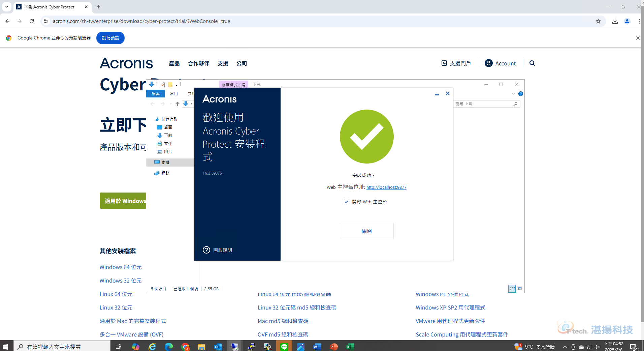This screenshot has height=351, width=644.
Task: Open Excel from the taskbar
Action: pos(350,346)
